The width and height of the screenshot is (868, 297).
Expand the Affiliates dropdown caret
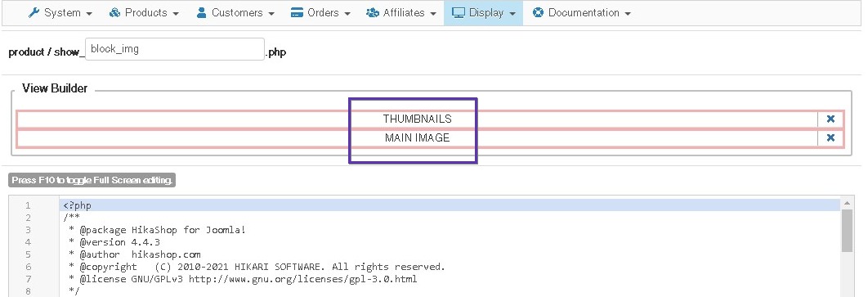[433, 14]
